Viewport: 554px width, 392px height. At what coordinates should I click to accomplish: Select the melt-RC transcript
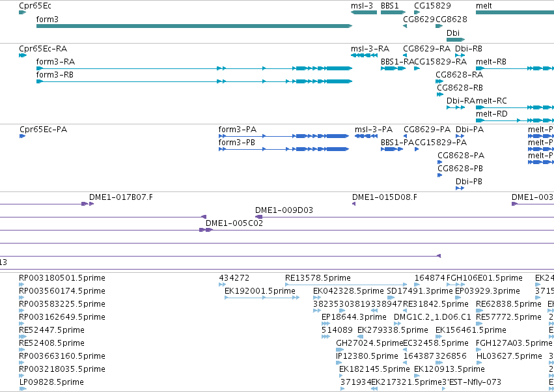(x=515, y=107)
